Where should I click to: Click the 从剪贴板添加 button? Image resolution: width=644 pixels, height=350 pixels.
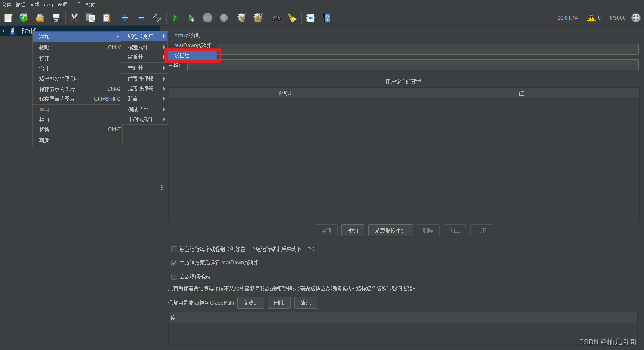tap(391, 230)
